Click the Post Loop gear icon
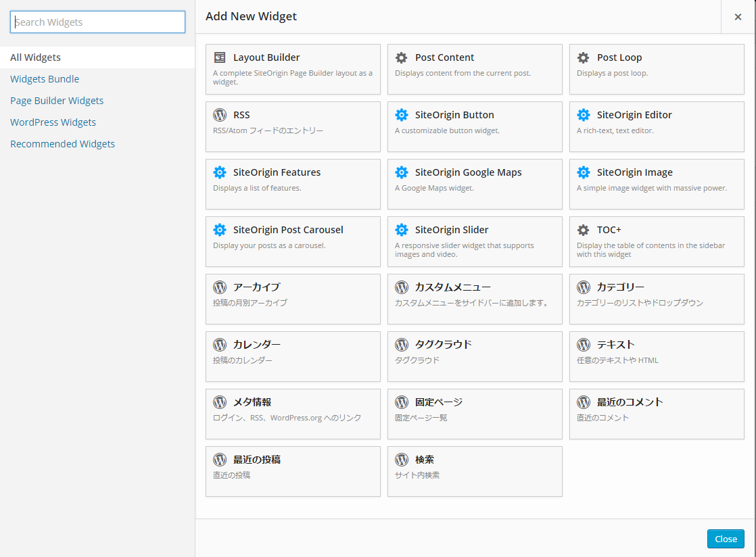 [584, 58]
